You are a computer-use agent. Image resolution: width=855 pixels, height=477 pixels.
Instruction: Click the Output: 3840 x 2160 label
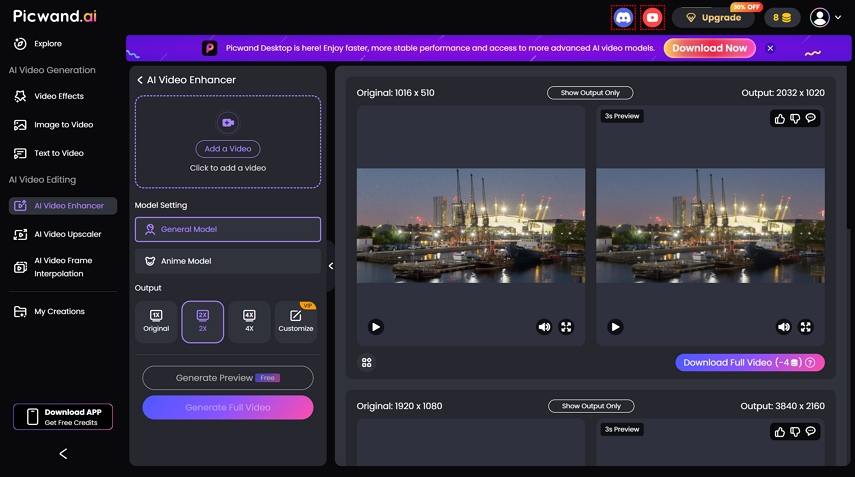(x=782, y=406)
